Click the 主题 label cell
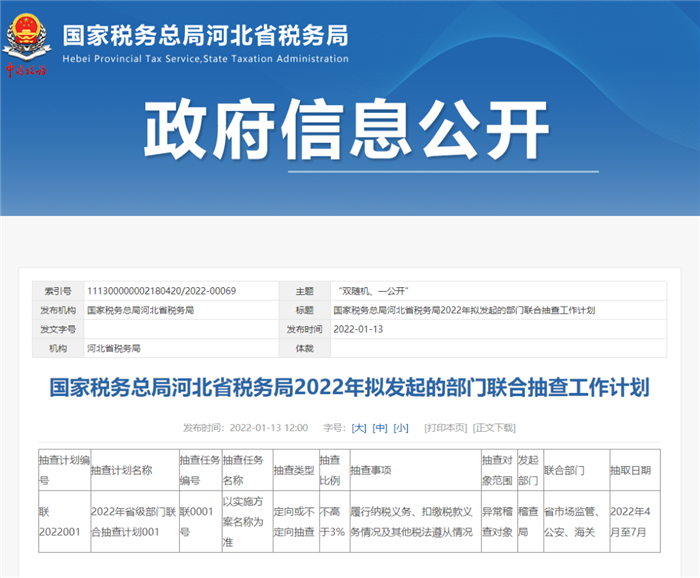700x578 pixels. pyautogui.click(x=304, y=291)
